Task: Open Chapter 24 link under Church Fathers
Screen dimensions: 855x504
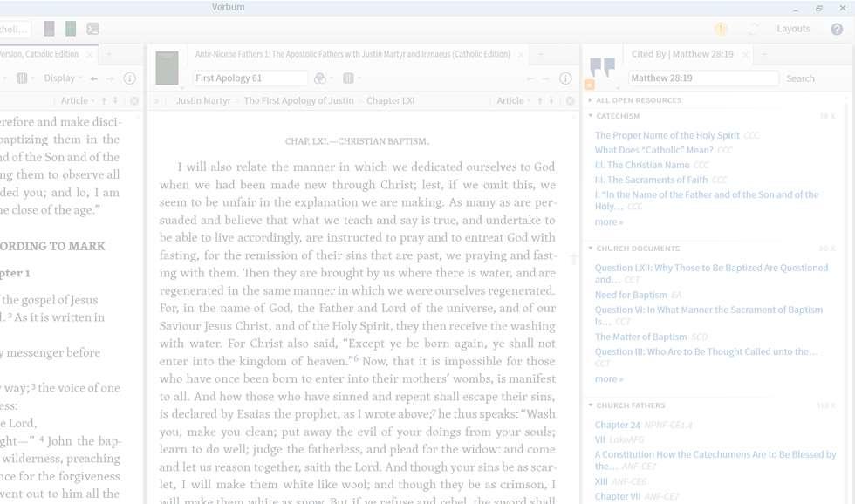Action: point(618,425)
